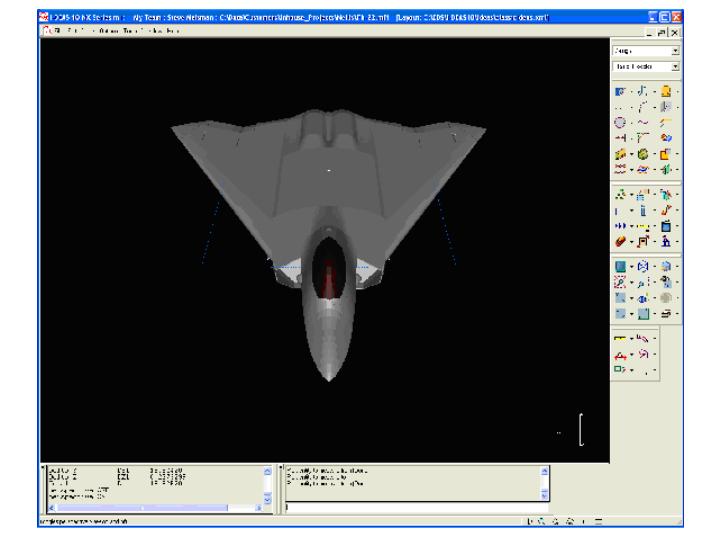Open the Tools menu

coord(129,31)
